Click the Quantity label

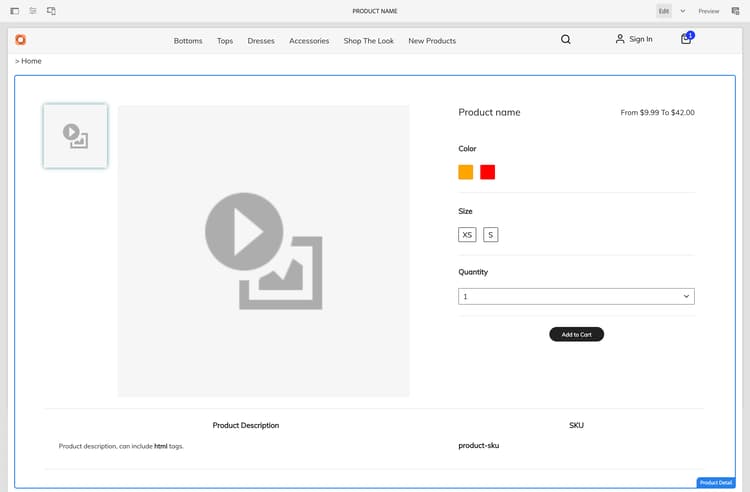point(473,272)
